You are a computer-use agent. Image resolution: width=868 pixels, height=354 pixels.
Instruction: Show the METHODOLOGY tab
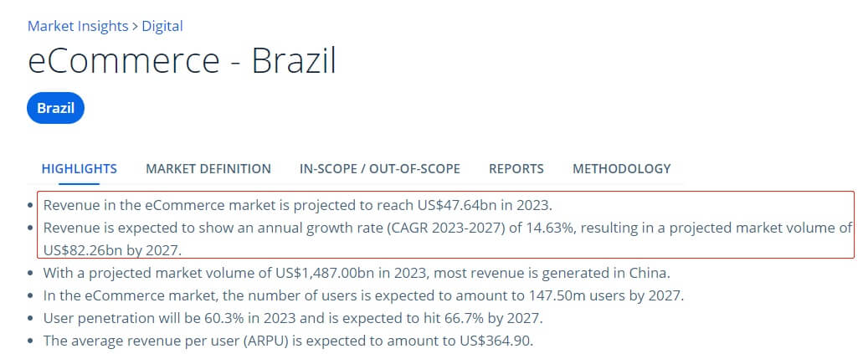click(x=621, y=168)
